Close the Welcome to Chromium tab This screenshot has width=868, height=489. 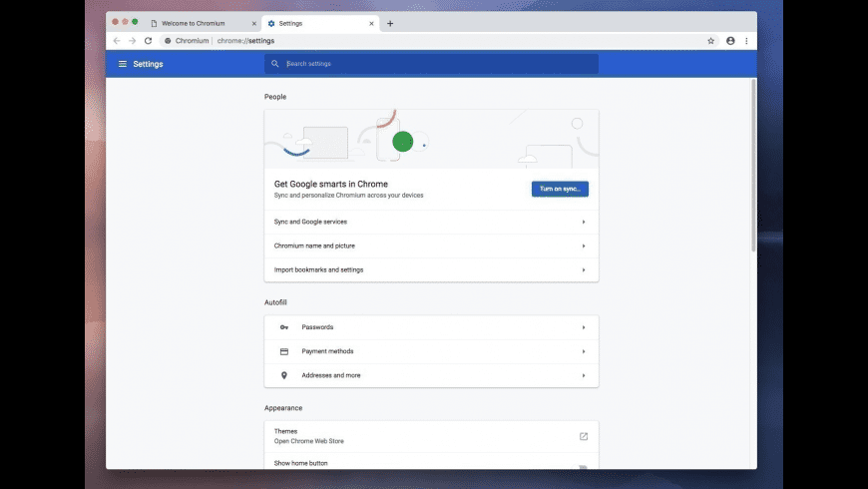pyautogui.click(x=254, y=24)
